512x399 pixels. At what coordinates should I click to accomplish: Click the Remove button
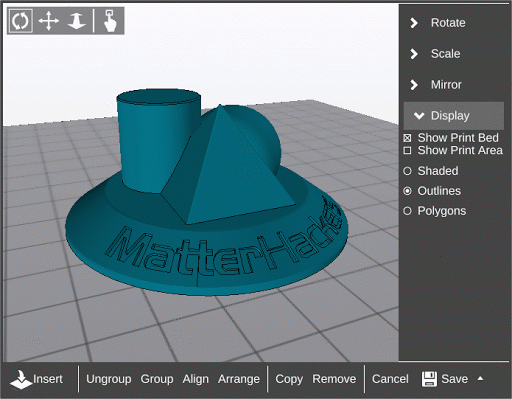click(334, 379)
